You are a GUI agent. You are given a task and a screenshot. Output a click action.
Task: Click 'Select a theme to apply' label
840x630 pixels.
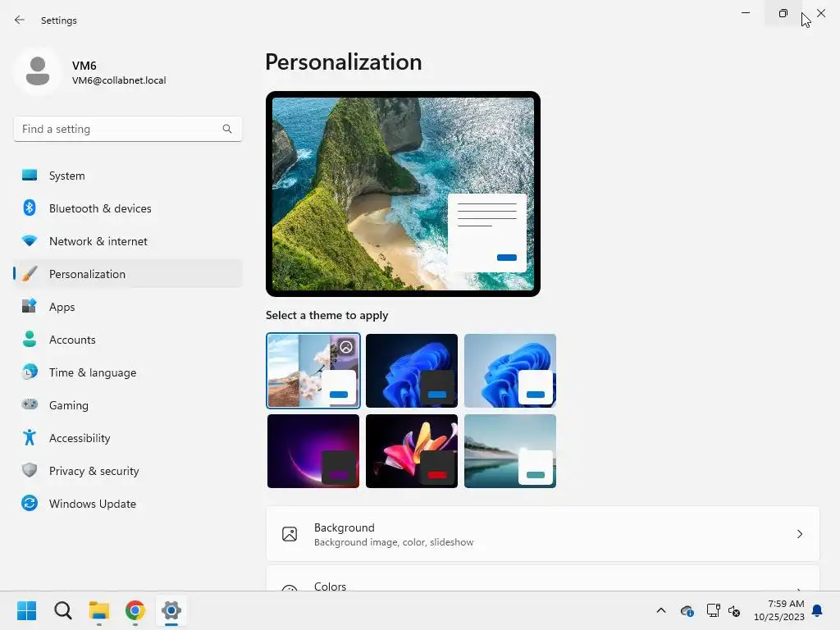(326, 315)
